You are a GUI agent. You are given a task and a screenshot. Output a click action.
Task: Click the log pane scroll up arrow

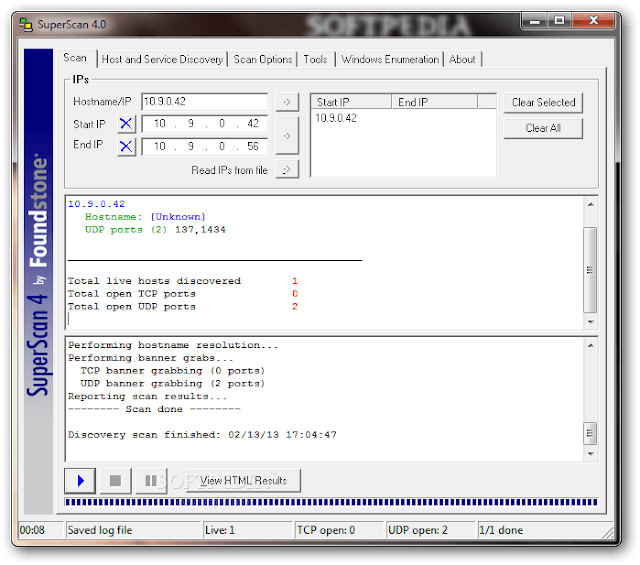pos(590,346)
